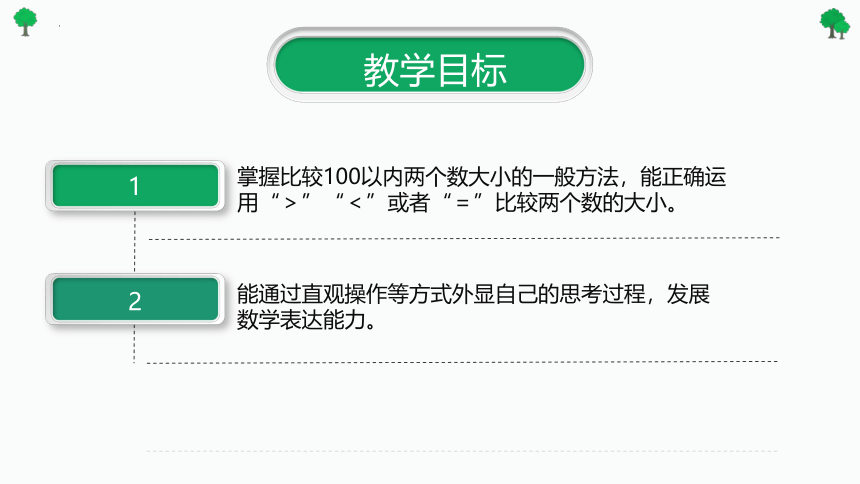Click the word 或者 in the first objective
860x484 pixels.
pyautogui.click(x=408, y=203)
